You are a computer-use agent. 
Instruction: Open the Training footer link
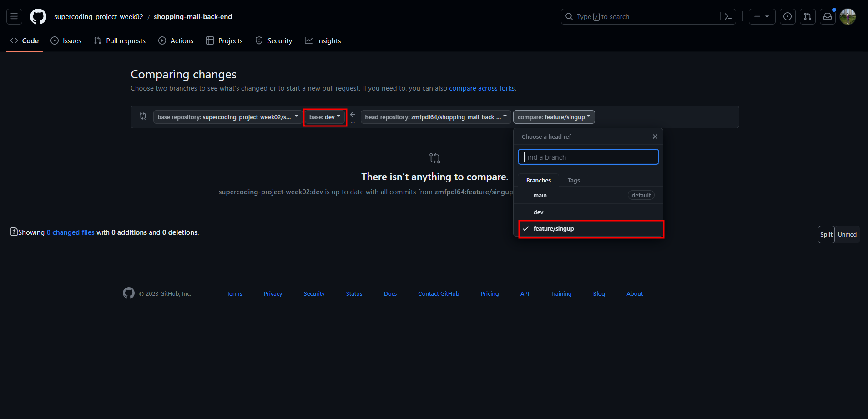coord(561,294)
